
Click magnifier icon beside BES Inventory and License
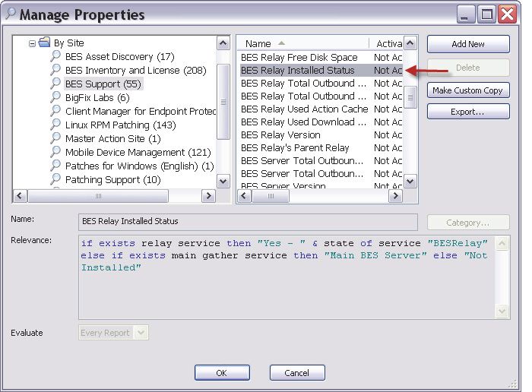pos(55,70)
